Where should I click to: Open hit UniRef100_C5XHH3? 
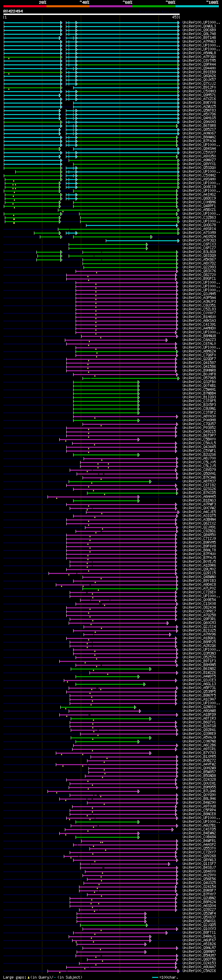tap(199, 91)
